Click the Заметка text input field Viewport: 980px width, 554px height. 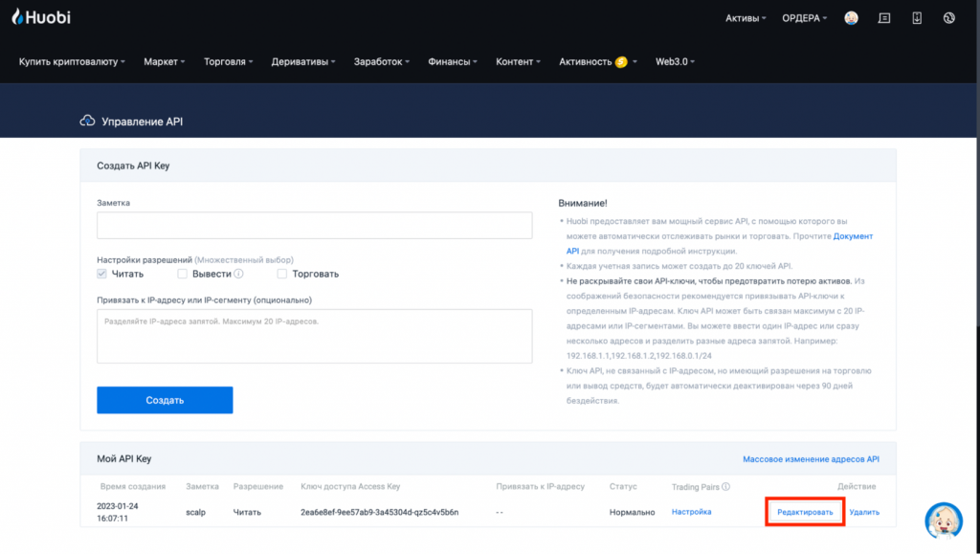pyautogui.click(x=314, y=225)
